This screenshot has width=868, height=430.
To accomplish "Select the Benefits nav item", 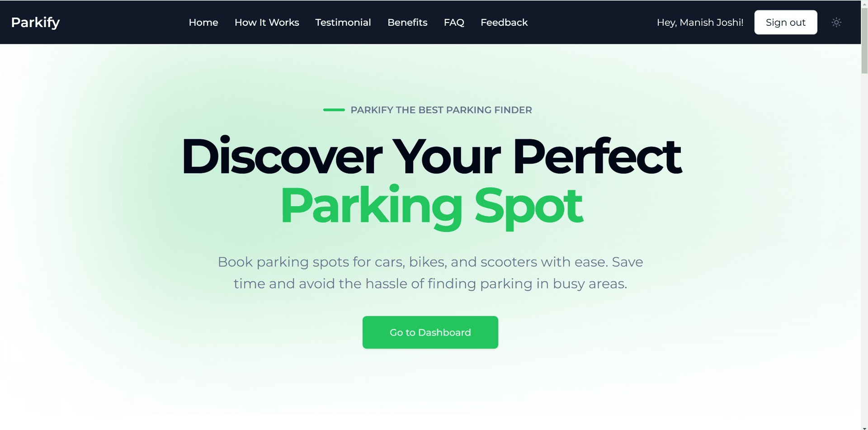I will pos(407,22).
